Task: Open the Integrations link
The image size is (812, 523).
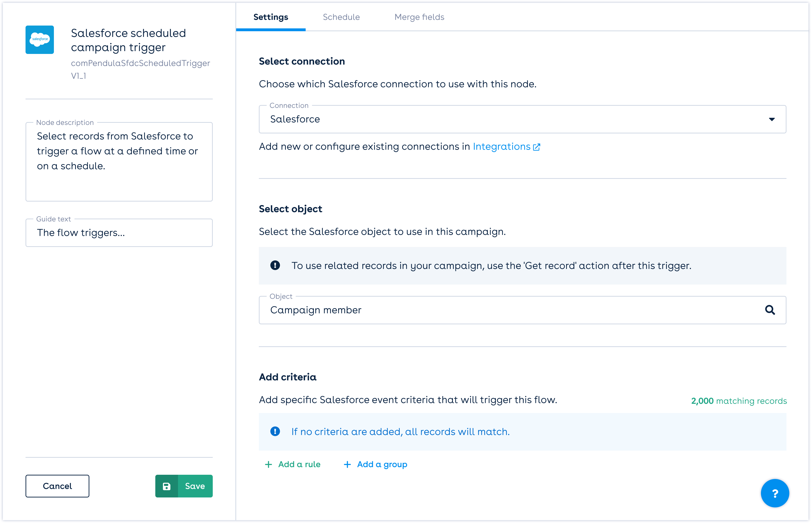Action: pyautogui.click(x=501, y=147)
